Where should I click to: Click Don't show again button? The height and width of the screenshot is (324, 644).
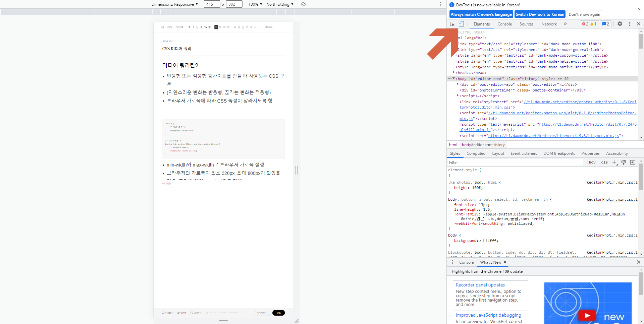tap(584, 14)
